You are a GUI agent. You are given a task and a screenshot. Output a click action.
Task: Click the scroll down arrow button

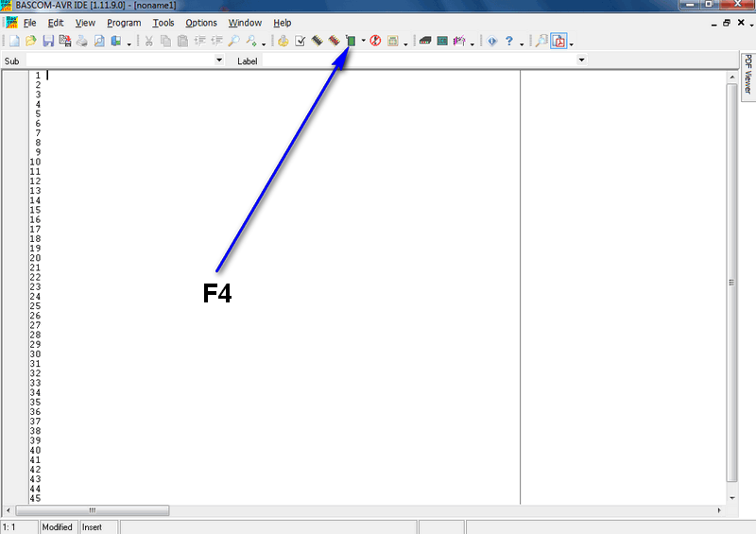coord(731,498)
